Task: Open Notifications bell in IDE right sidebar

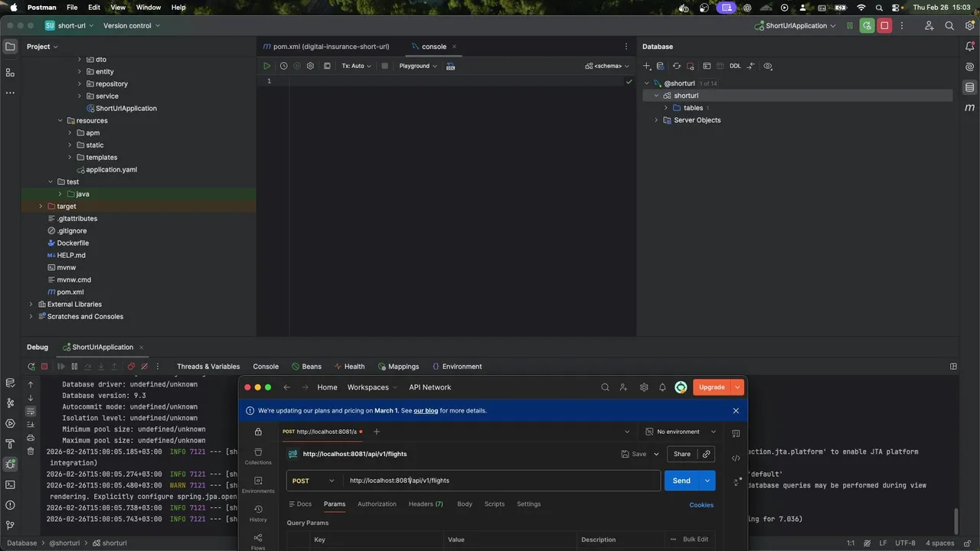Action: click(970, 47)
